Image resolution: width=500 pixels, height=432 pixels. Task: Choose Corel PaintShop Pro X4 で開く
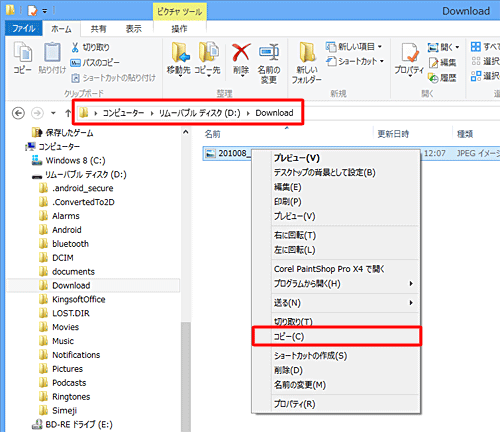click(336, 269)
